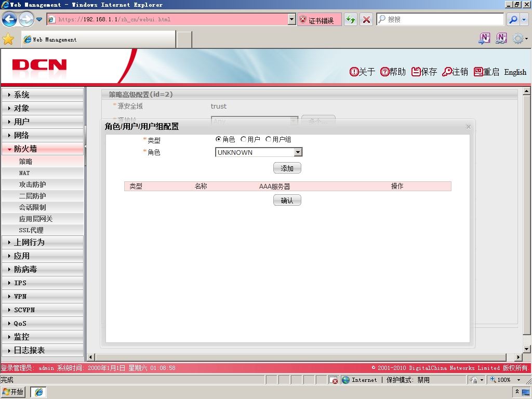Viewport: 532px width, 399px height.
Task: Click the OneNote linked notes icon
Action: [501, 38]
